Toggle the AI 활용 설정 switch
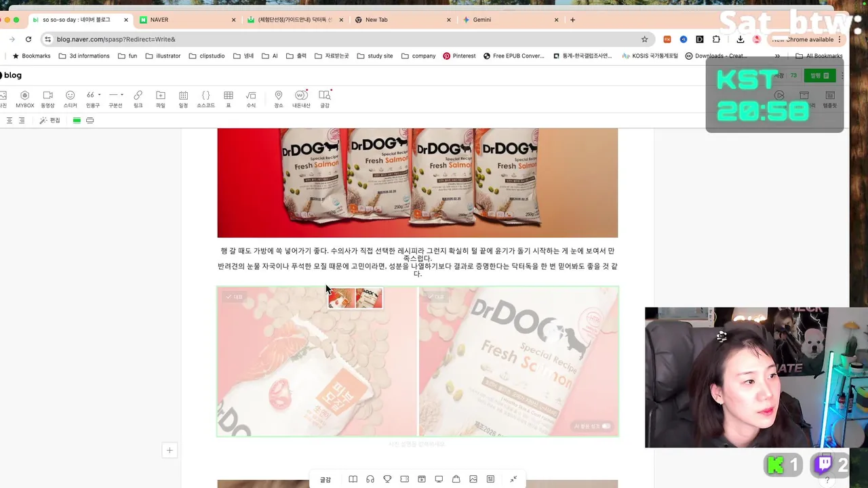The image size is (868, 488). [606, 426]
